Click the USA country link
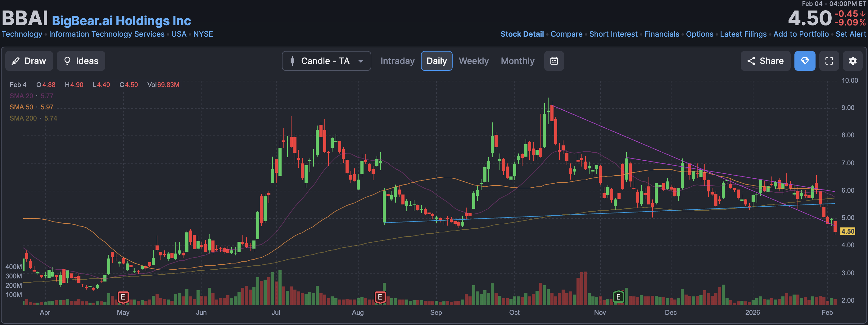The height and width of the screenshot is (325, 868). tap(179, 34)
